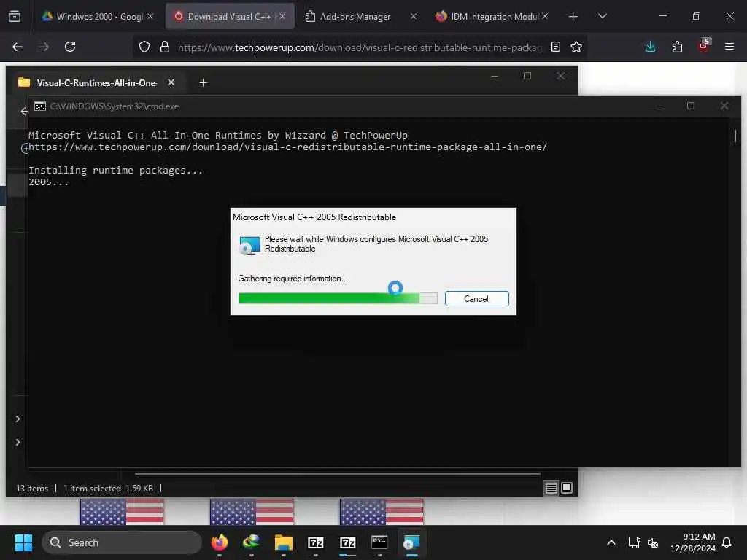747x560 pixels.
Task: Click the taskbar Search box
Action: tap(122, 542)
